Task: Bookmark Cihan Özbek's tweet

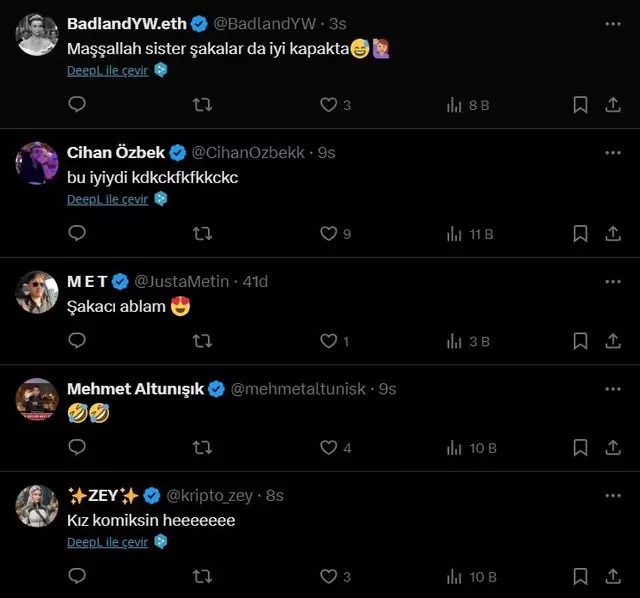Action: 580,233
